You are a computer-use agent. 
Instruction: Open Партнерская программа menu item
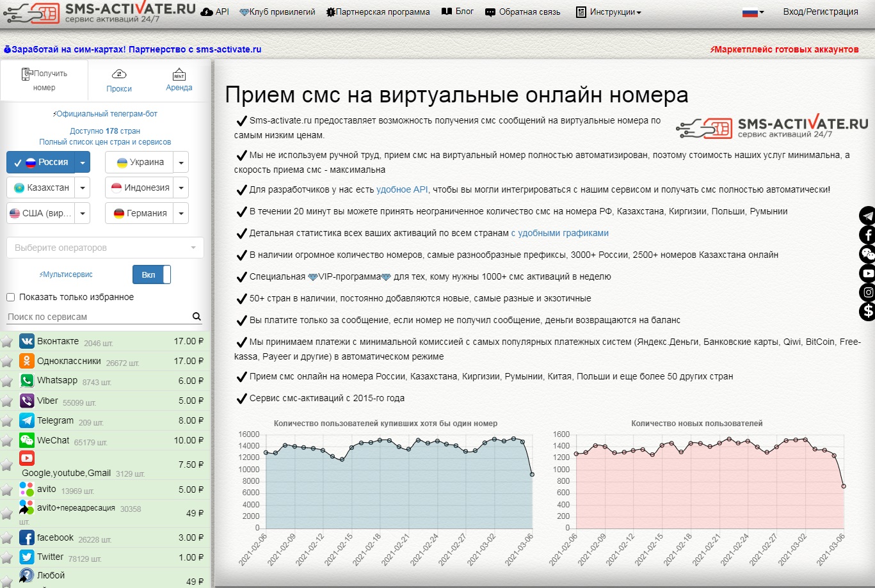tap(378, 12)
